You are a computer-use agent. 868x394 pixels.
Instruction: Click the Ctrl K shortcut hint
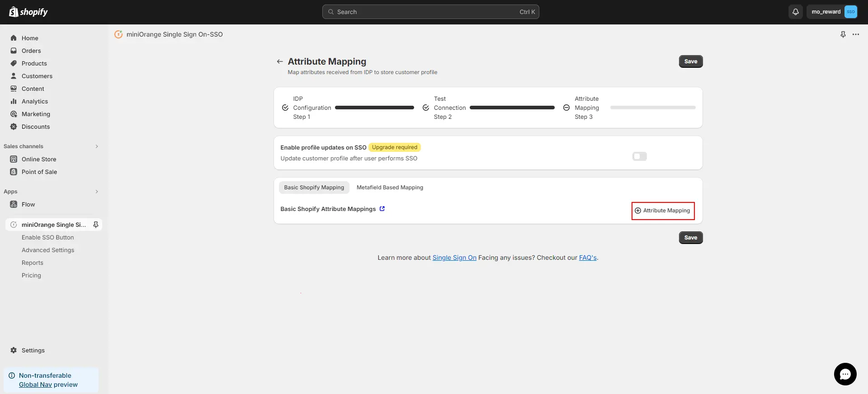(x=527, y=12)
